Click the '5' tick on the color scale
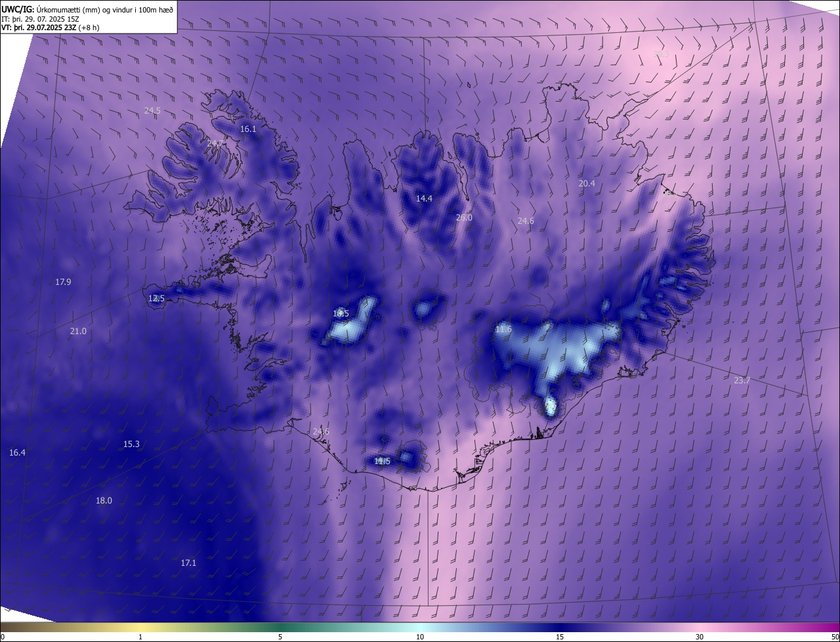The height and width of the screenshot is (642, 840). [x=280, y=637]
